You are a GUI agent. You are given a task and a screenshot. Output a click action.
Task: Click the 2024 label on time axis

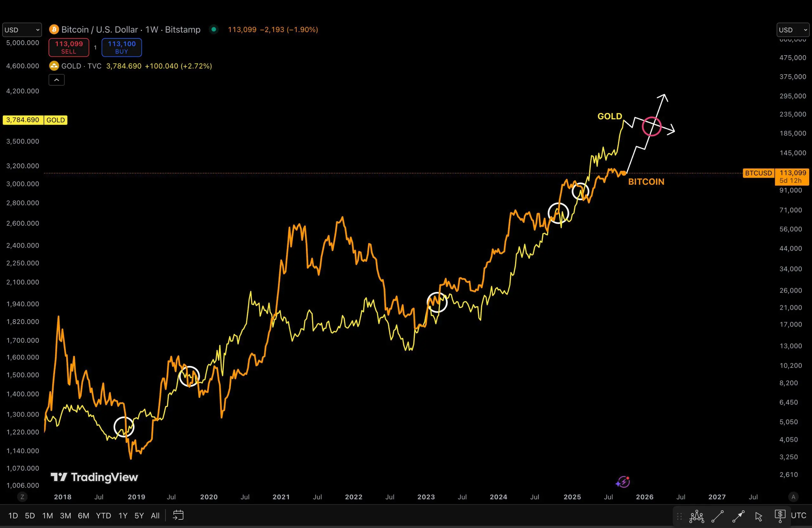tap(498, 497)
